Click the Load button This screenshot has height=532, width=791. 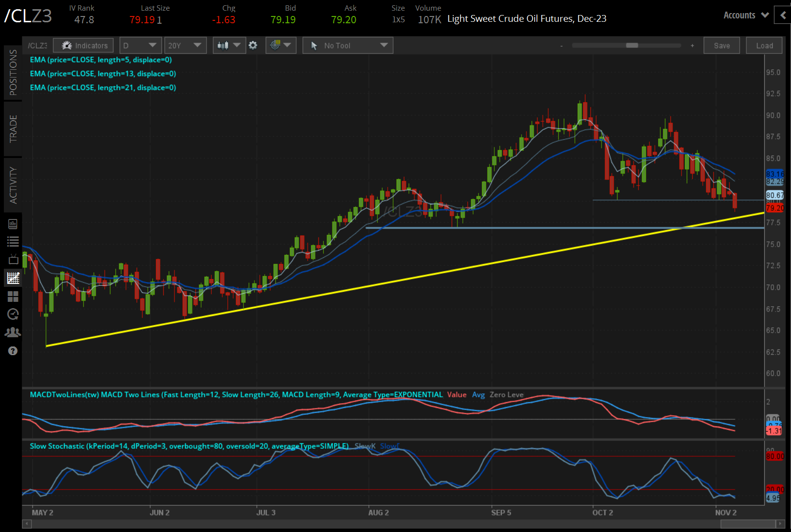tap(764, 45)
